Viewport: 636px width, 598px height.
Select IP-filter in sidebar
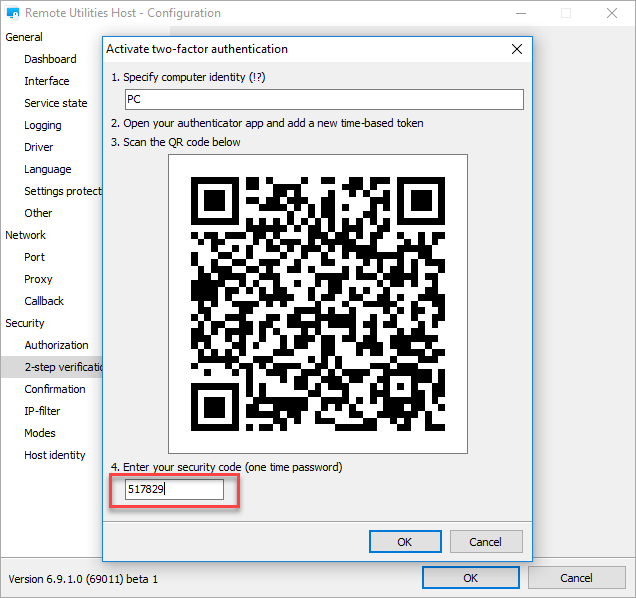(42, 411)
